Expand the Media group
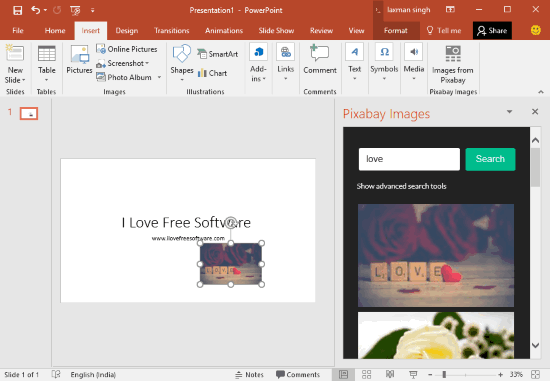The height and width of the screenshot is (381, 550). pyautogui.click(x=414, y=62)
